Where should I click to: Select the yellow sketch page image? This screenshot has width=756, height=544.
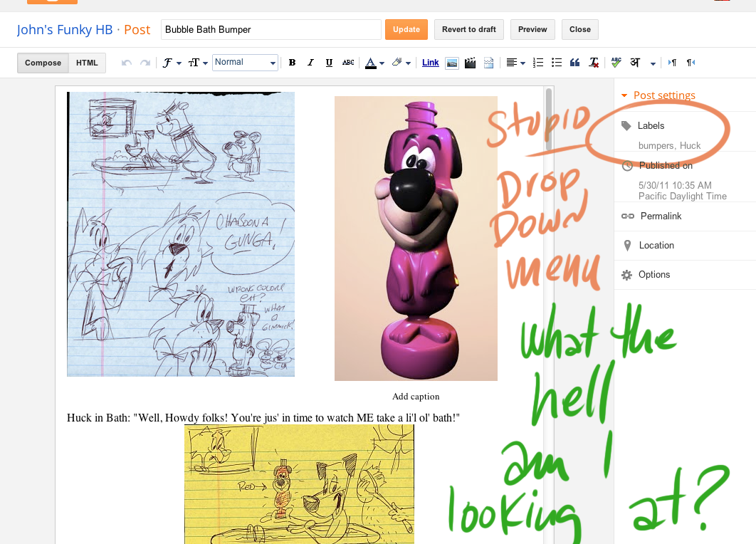coord(299,484)
